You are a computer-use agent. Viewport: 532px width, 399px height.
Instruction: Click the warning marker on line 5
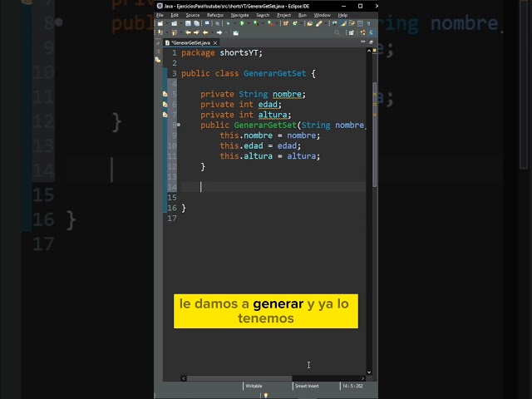[165, 94]
